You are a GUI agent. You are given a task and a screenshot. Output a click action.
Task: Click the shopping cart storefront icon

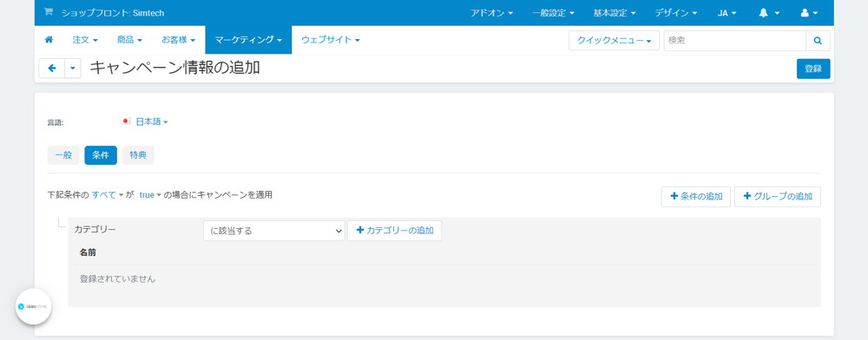[49, 12]
